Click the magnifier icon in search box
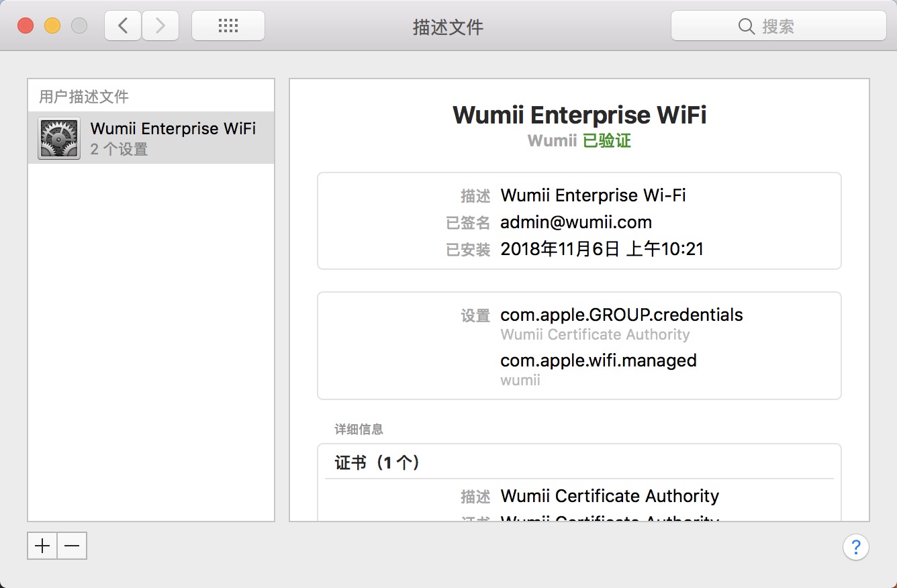 click(746, 26)
